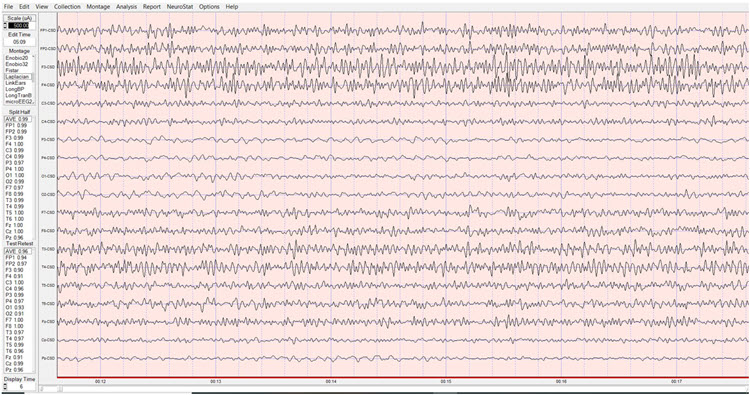Viewport: 750px width, 395px height.
Task: Open the Montage menu
Action: click(x=98, y=7)
